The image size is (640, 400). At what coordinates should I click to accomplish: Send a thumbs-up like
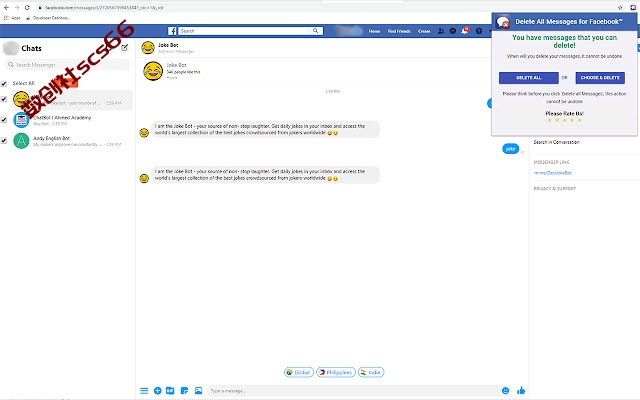point(521,391)
